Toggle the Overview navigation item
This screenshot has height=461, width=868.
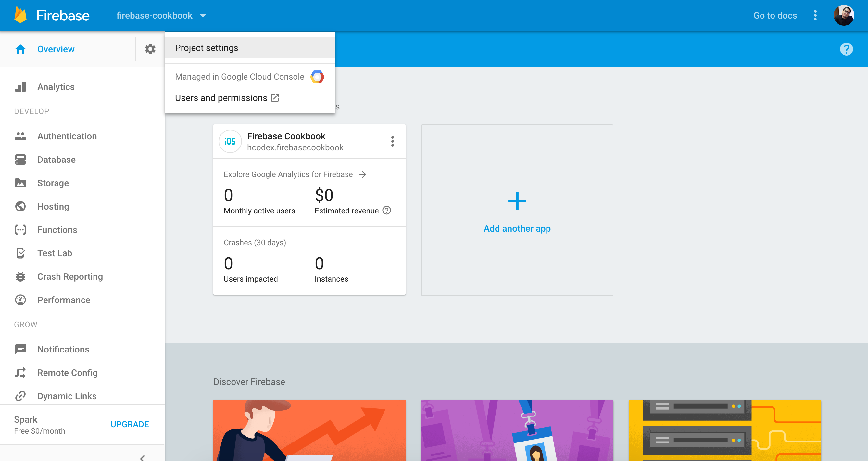55,49
